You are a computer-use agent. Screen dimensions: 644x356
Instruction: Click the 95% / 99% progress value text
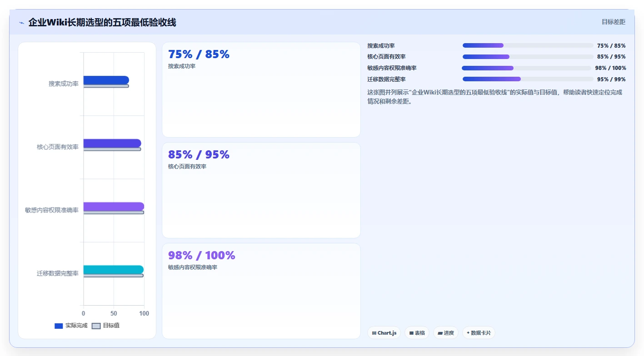point(611,79)
